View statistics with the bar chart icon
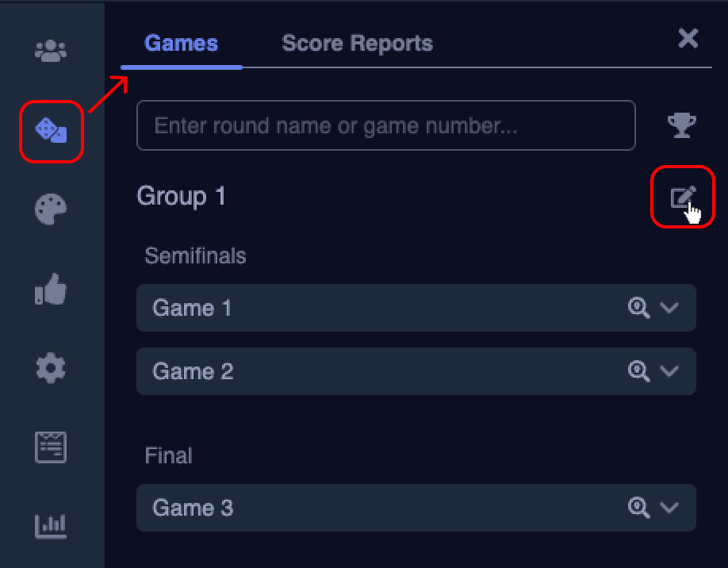This screenshot has width=728, height=568. 51,526
